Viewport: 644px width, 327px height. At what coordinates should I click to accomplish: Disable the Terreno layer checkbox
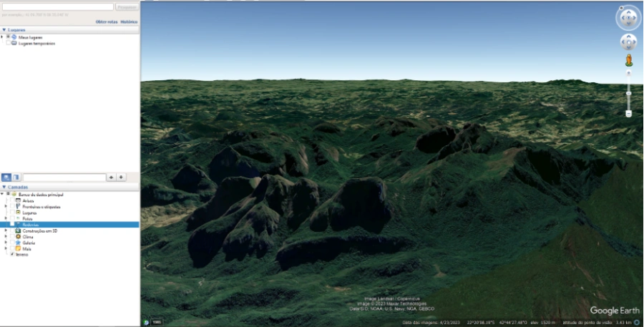12,254
